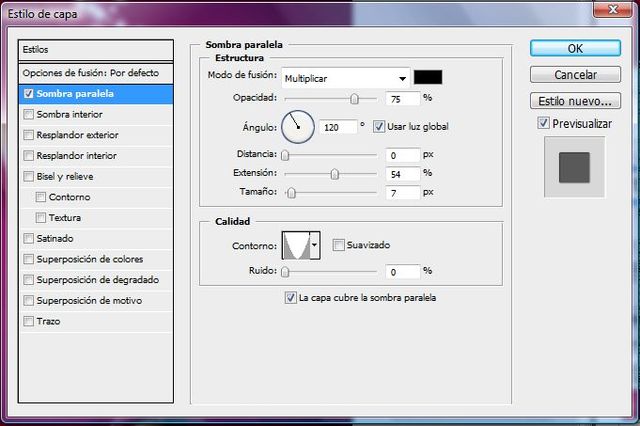
Task: Open the Trazo settings row
Action: (96, 322)
